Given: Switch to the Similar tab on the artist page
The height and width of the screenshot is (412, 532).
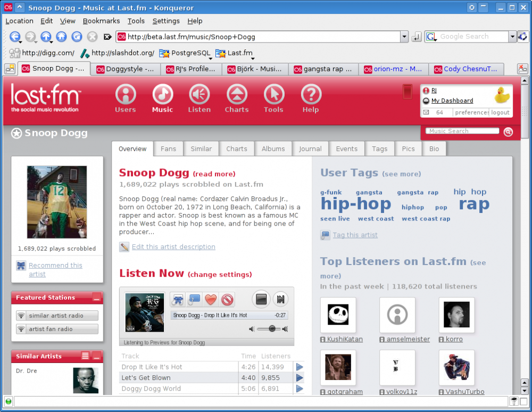Looking at the screenshot, I should [201, 149].
